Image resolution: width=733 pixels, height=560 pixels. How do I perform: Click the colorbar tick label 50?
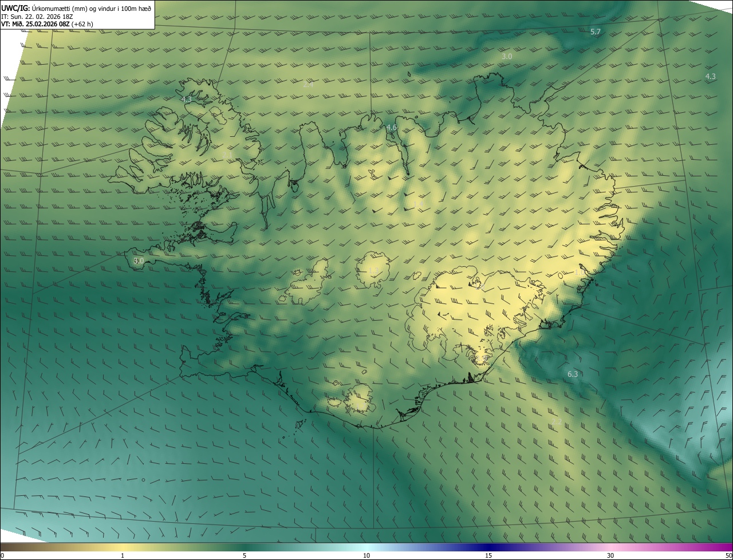[728, 555]
